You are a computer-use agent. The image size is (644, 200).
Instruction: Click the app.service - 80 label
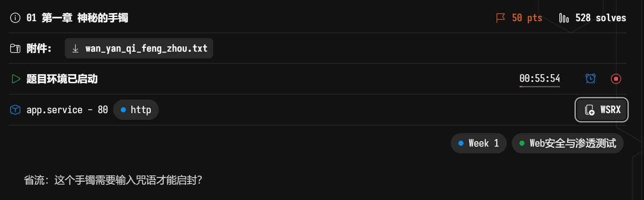click(67, 110)
